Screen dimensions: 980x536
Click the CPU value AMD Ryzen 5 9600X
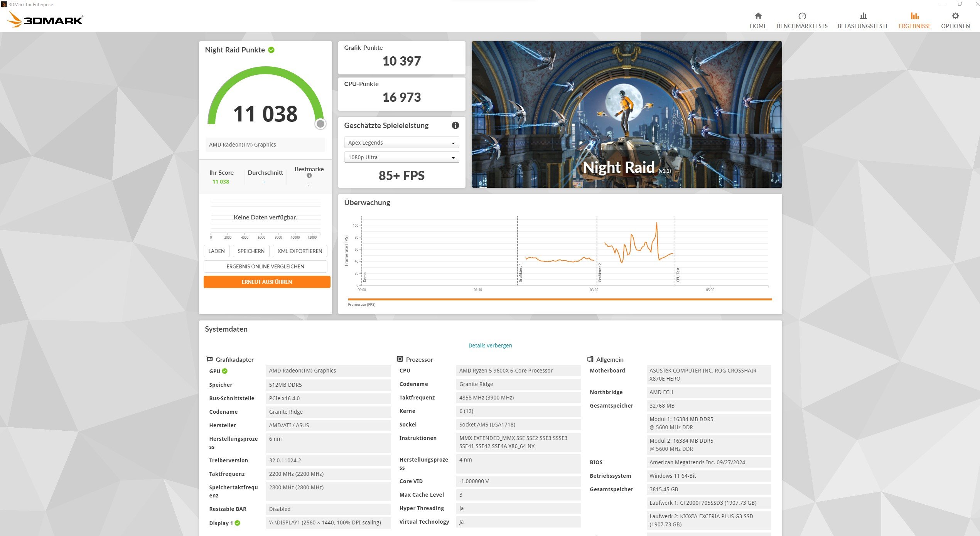(518, 371)
